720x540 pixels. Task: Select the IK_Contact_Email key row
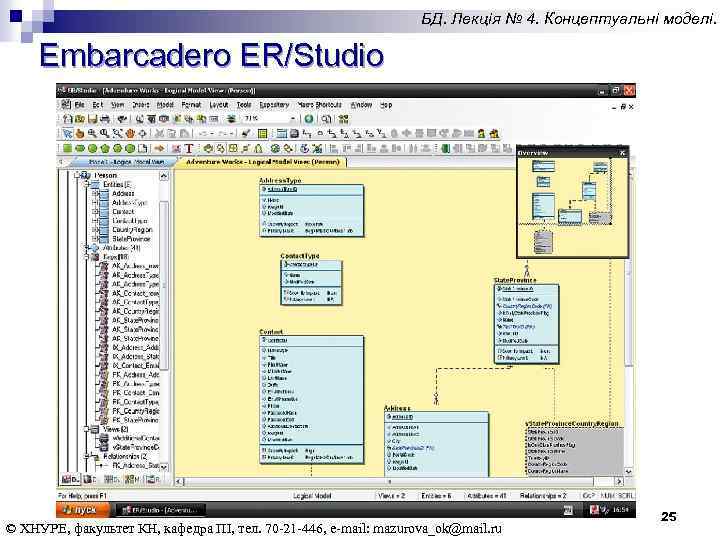(x=135, y=366)
